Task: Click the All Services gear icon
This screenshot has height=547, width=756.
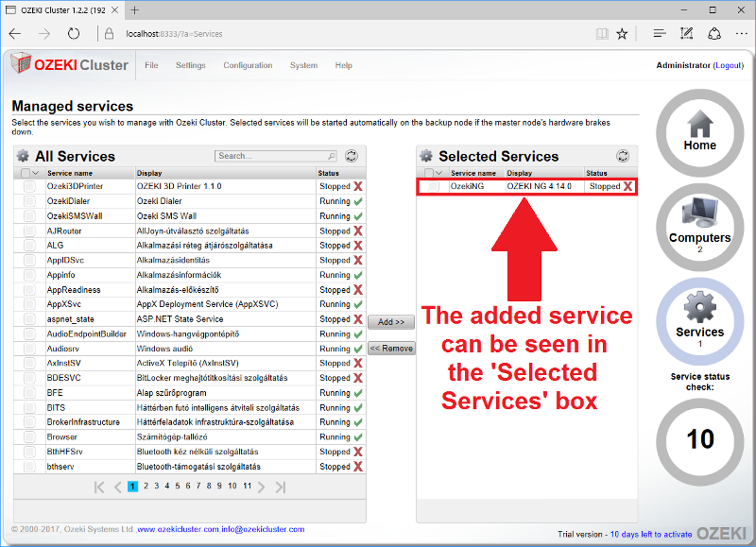Action: click(23, 156)
